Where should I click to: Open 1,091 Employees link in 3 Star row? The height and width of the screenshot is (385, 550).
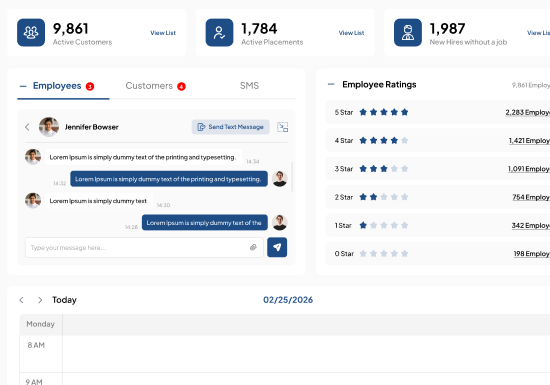click(529, 169)
